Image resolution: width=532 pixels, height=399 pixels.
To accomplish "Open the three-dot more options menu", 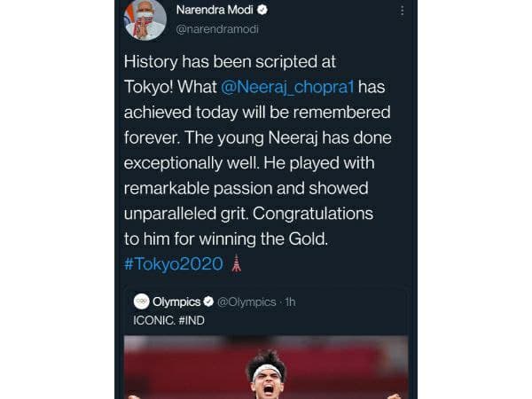I will point(402,12).
